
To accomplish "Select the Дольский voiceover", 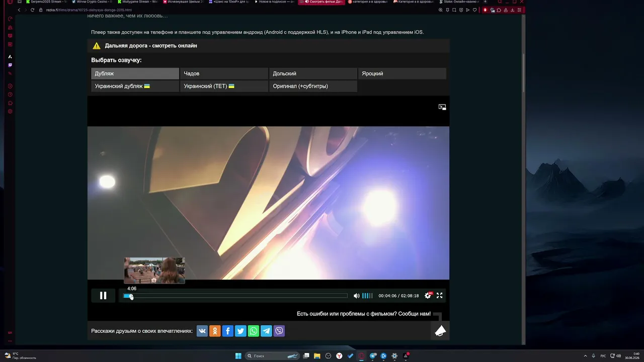I will pyautogui.click(x=313, y=73).
